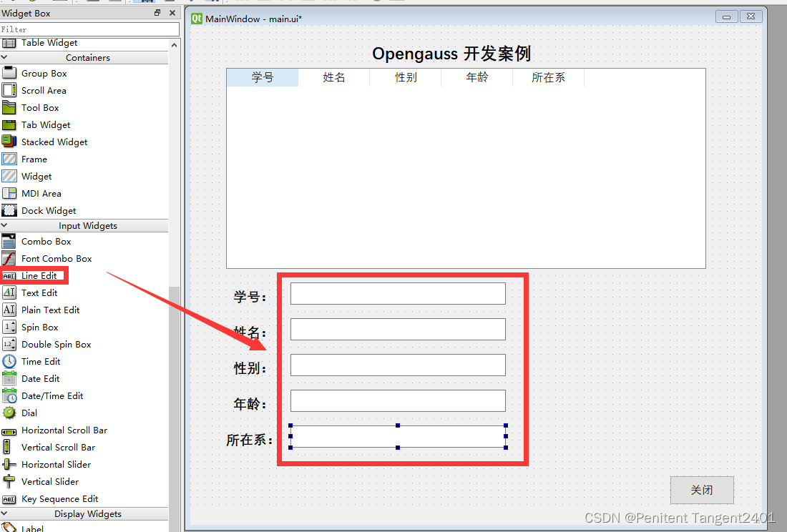Click the Label widget icon
The width and height of the screenshot is (787, 532).
[x=9, y=528]
